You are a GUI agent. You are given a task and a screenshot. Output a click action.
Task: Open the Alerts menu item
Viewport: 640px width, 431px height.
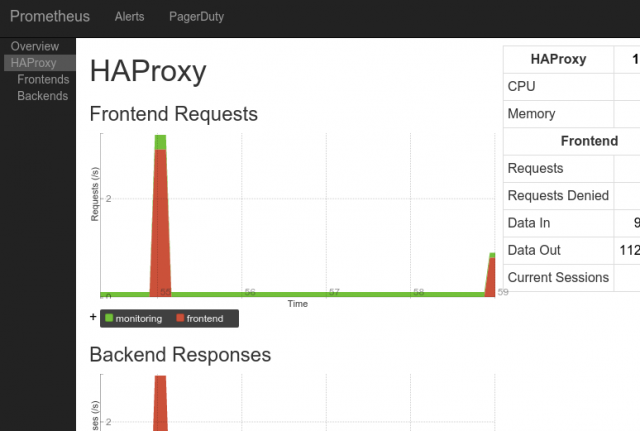click(x=129, y=16)
